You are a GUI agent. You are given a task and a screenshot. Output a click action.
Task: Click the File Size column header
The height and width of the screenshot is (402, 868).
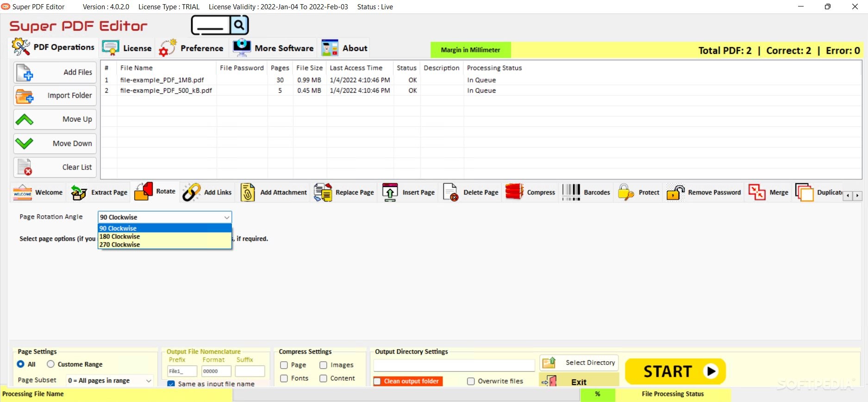(310, 68)
